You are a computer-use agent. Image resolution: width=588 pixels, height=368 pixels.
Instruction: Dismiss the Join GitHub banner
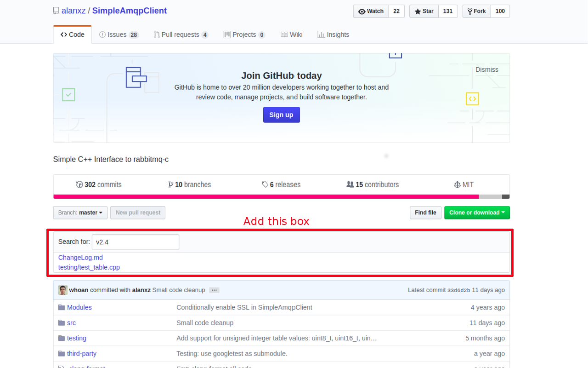coord(486,69)
